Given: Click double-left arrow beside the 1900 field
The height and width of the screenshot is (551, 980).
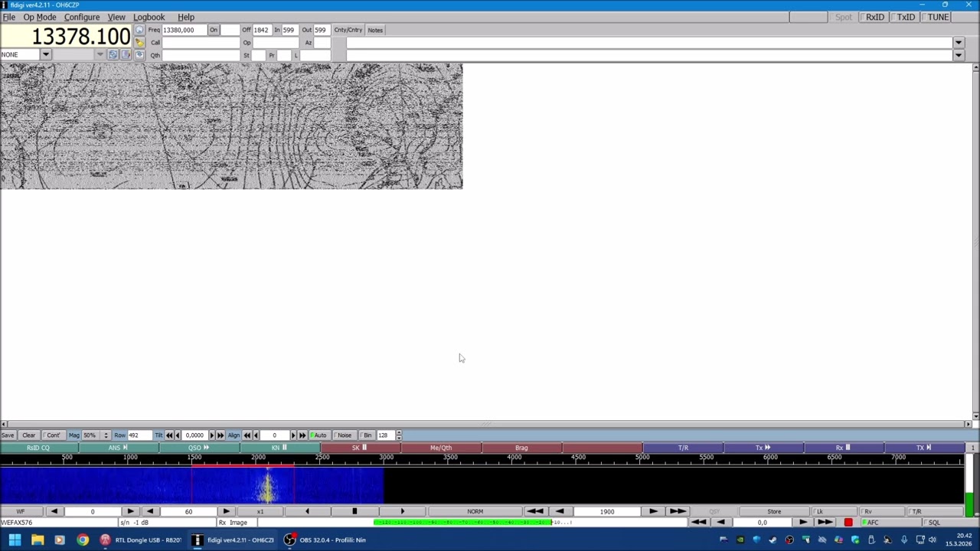Looking at the screenshot, I should [x=535, y=511].
